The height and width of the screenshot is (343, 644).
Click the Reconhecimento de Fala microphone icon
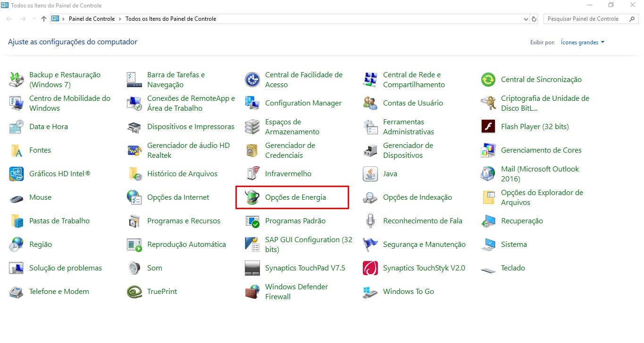pos(370,221)
